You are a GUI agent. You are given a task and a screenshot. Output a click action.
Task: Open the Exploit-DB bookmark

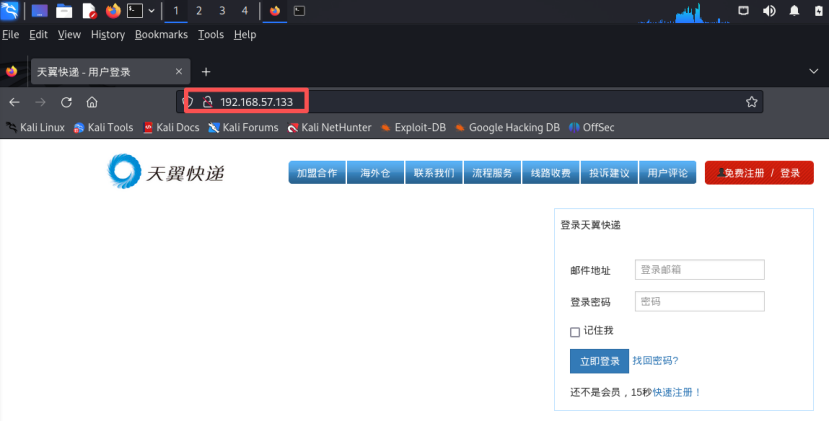pyautogui.click(x=413, y=127)
